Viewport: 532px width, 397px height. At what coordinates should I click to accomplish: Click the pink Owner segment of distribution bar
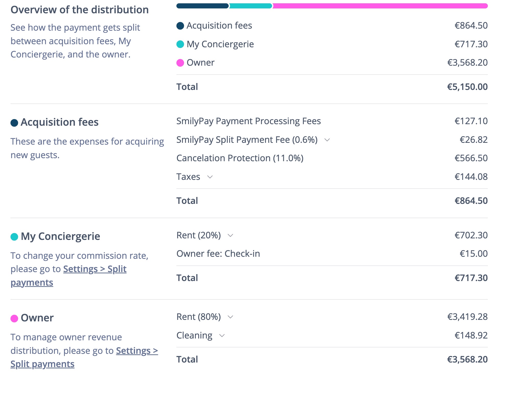[380, 6]
